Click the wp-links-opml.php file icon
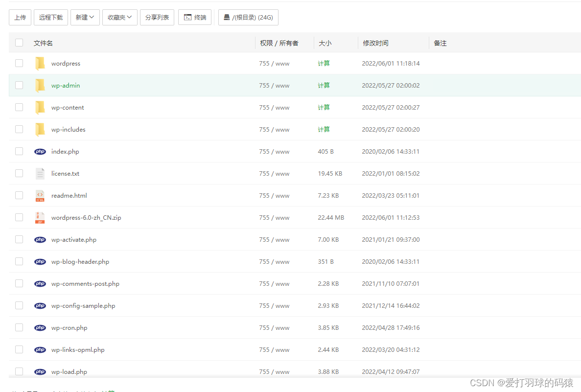The height and width of the screenshot is (392, 581). [x=40, y=350]
